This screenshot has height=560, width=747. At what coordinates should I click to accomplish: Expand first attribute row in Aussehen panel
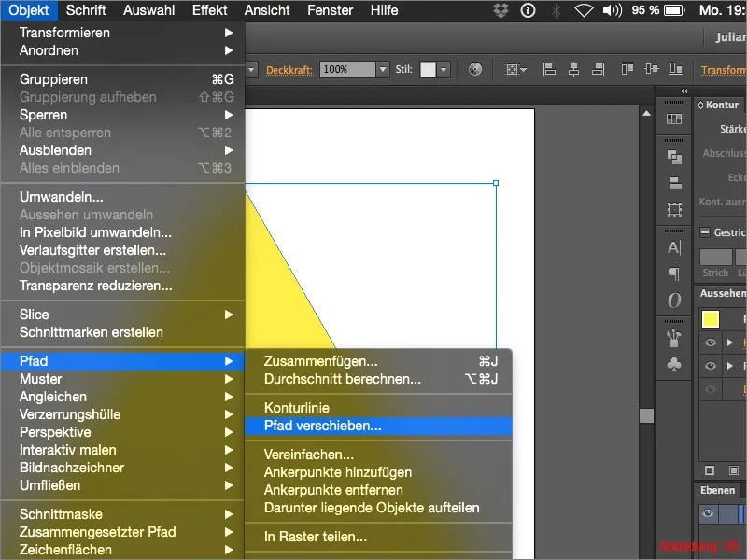coord(729,343)
